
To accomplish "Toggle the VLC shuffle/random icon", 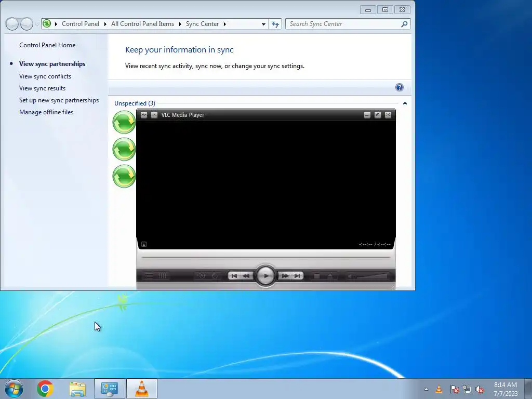I will [202, 276].
